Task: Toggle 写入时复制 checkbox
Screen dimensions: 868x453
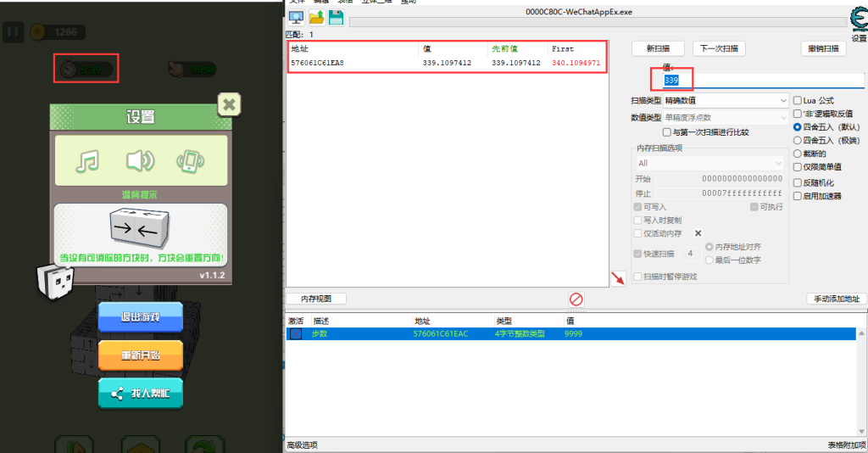Action: coord(637,220)
